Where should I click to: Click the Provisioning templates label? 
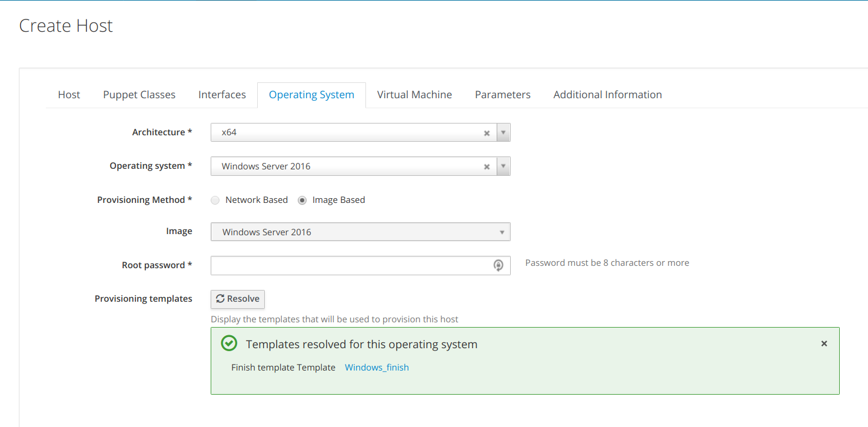(144, 299)
